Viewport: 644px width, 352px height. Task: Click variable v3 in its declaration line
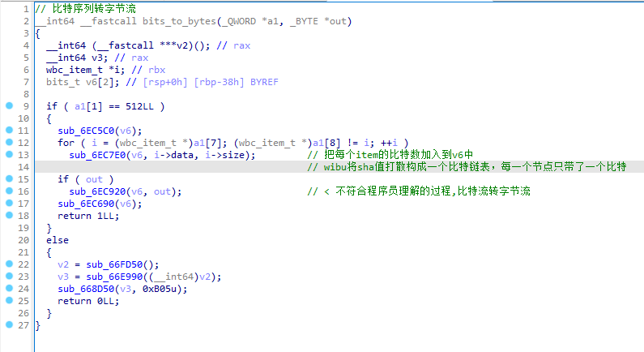97,58
